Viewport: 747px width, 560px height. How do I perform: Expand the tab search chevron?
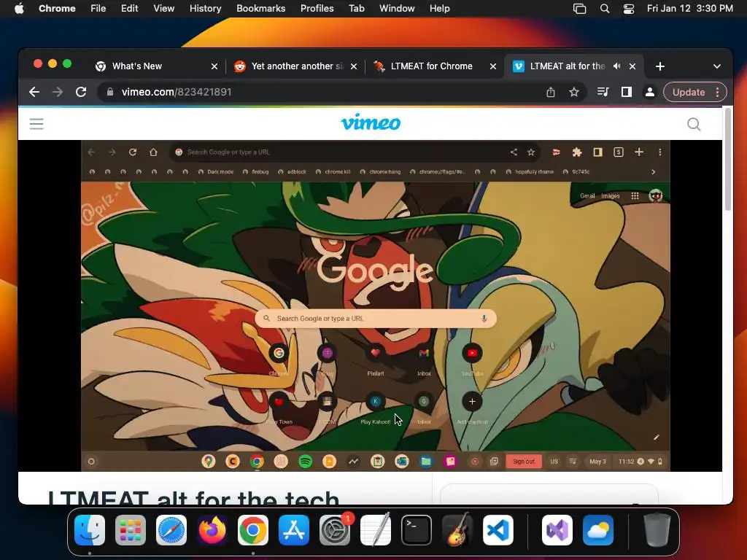(x=717, y=66)
